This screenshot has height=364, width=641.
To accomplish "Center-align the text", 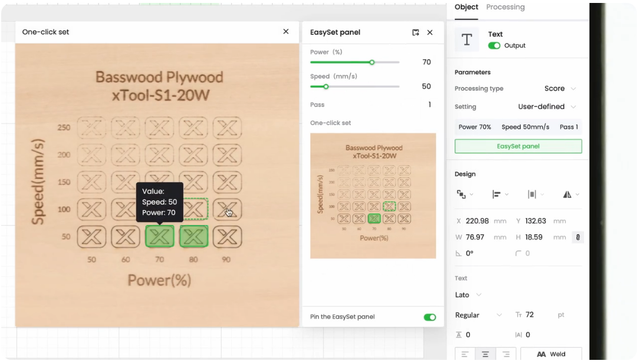I will [x=485, y=354].
